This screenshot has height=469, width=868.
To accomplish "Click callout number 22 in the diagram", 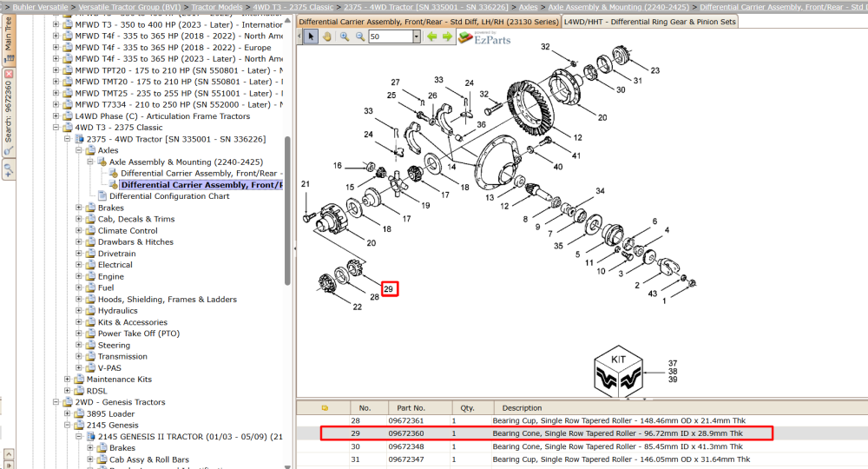I will point(357,307).
